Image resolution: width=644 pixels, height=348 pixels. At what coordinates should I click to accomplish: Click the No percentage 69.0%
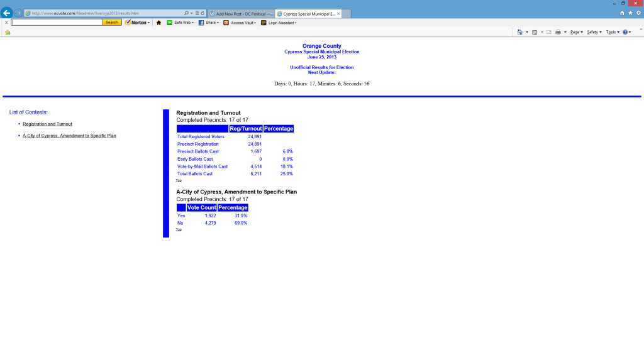(241, 223)
